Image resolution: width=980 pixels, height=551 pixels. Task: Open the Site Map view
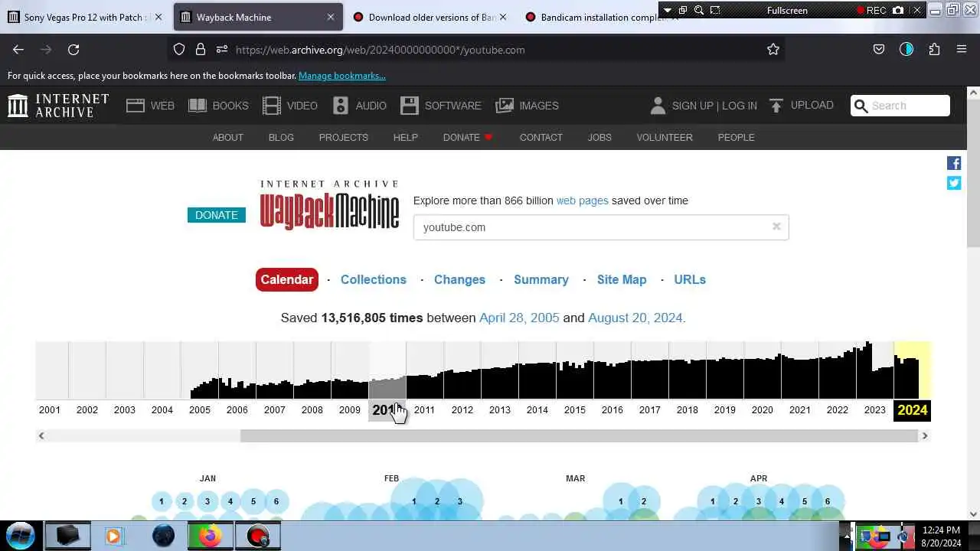pos(622,279)
